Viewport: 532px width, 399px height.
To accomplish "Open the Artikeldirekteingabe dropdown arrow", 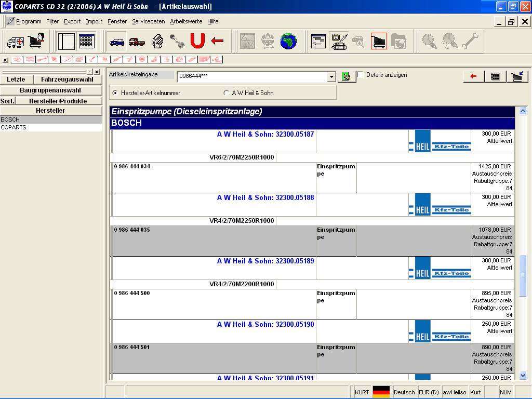I will (x=332, y=77).
